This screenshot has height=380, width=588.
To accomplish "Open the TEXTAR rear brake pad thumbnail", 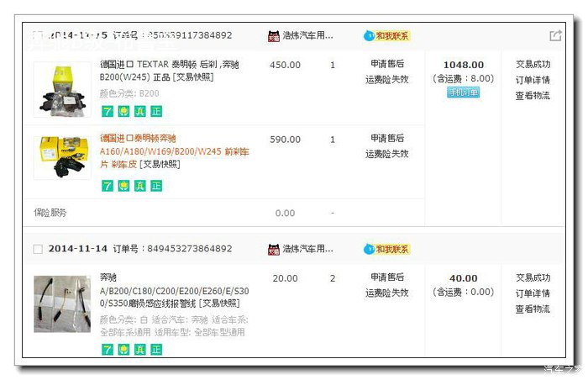I will click(62, 89).
